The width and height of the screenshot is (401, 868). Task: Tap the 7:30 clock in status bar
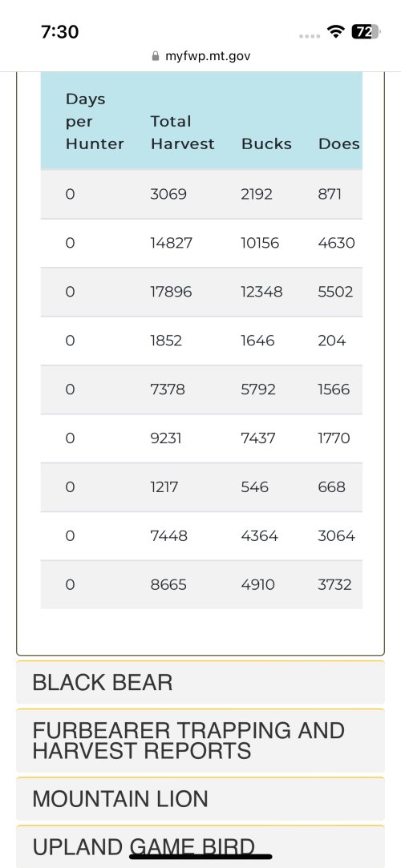60,31
